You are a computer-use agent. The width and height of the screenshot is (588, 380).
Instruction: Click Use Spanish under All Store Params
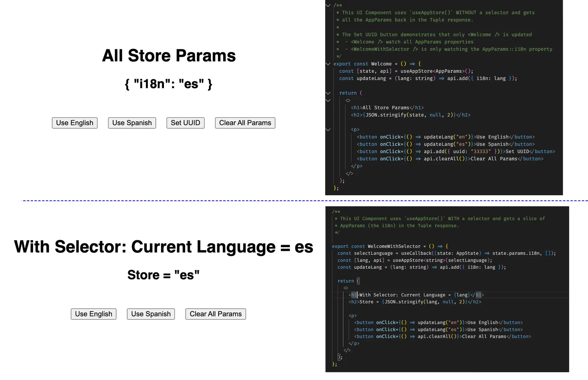point(132,123)
